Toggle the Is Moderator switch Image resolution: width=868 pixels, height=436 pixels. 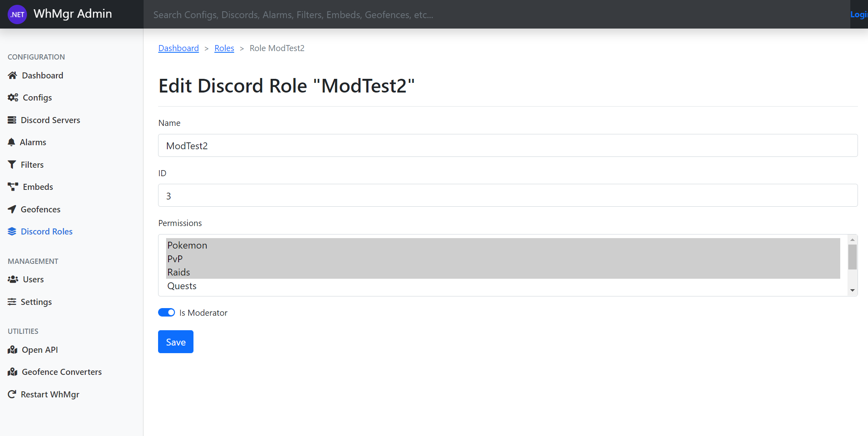[x=167, y=313]
